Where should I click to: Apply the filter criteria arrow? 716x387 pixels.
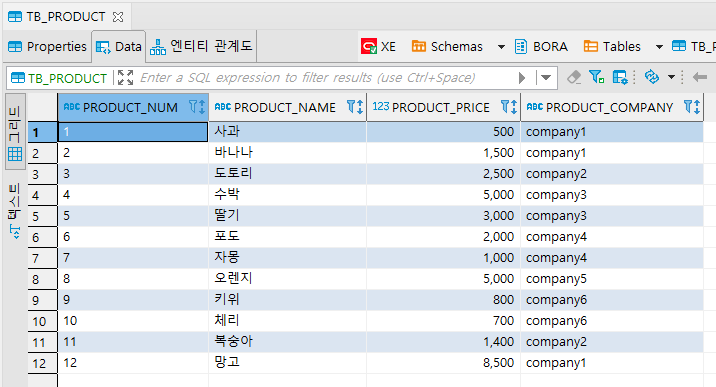(522, 78)
